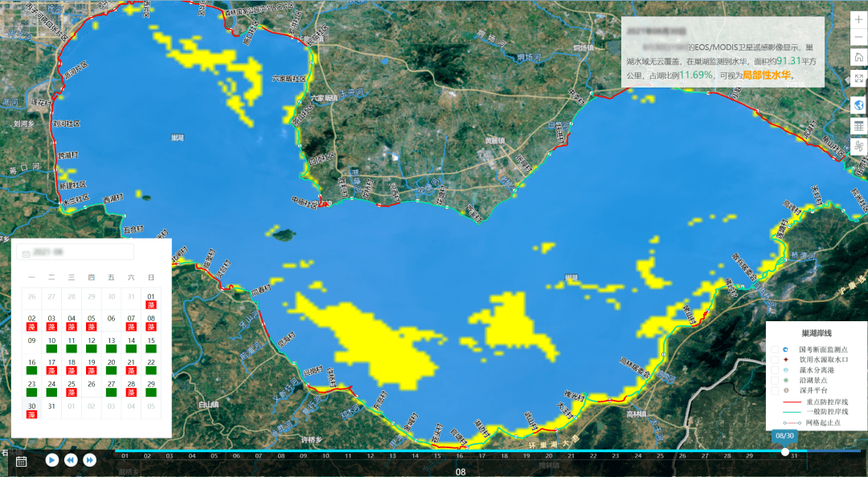Tick the 藻水分离港 checkbox
This screenshot has height=477, width=868.
click(x=775, y=370)
